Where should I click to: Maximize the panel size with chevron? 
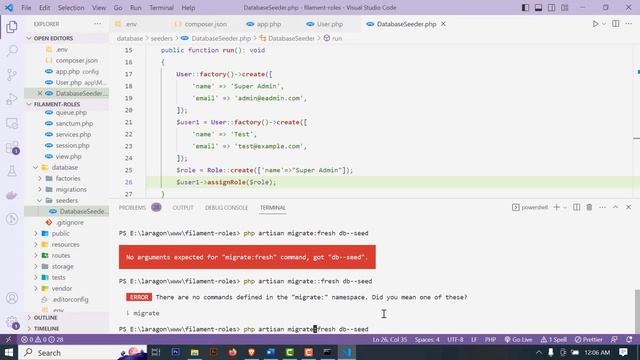pyautogui.click(x=616, y=207)
